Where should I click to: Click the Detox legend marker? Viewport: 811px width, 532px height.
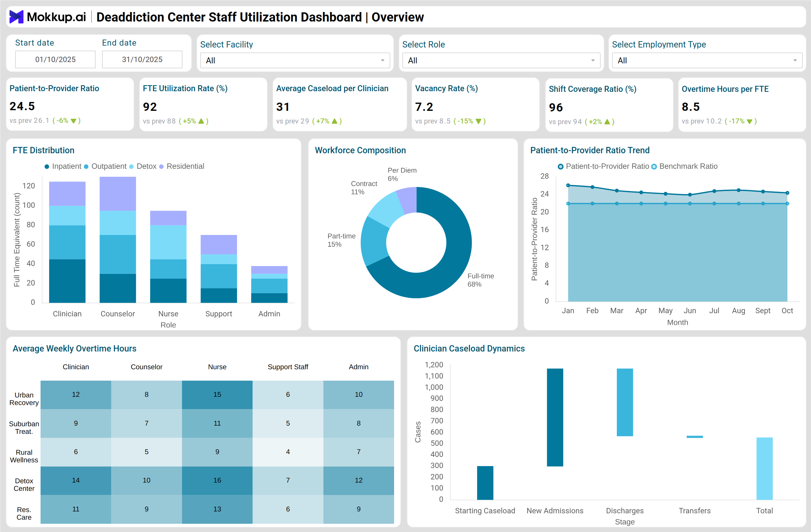[x=131, y=167]
